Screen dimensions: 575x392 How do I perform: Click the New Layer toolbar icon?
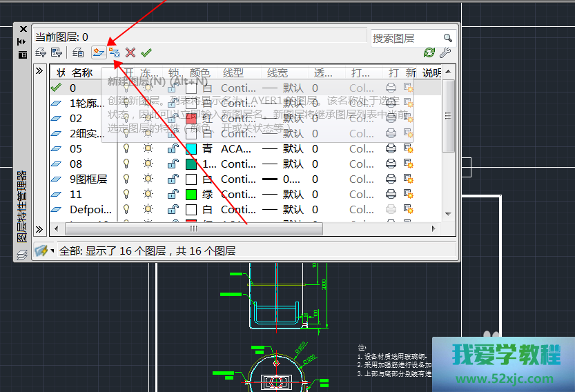pyautogui.click(x=99, y=52)
